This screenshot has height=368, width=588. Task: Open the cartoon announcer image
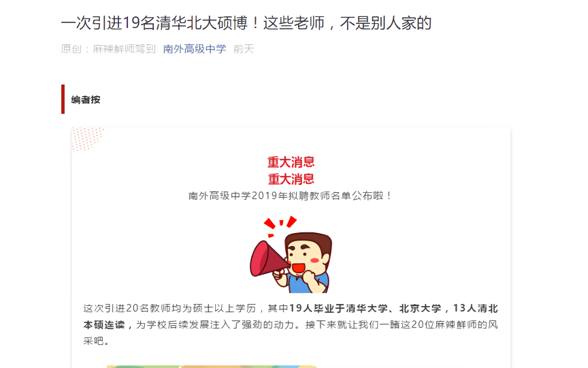(x=291, y=254)
